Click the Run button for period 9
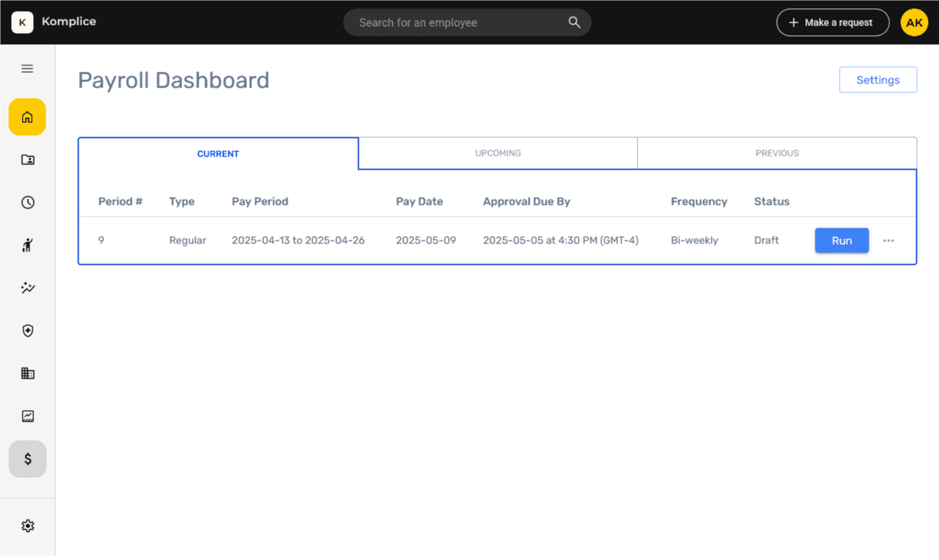 (x=842, y=241)
